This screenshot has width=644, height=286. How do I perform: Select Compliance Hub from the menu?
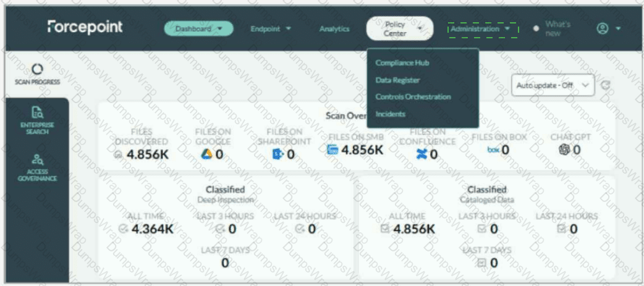(402, 63)
